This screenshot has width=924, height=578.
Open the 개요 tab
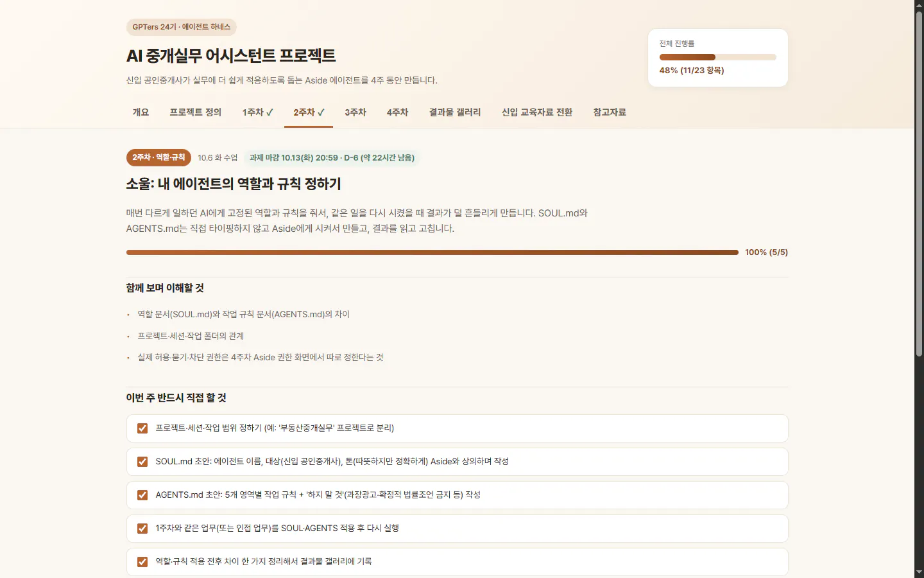pyautogui.click(x=141, y=112)
